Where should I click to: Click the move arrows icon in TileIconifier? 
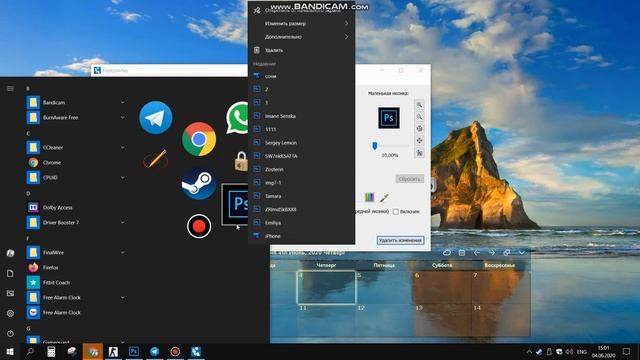(x=419, y=141)
